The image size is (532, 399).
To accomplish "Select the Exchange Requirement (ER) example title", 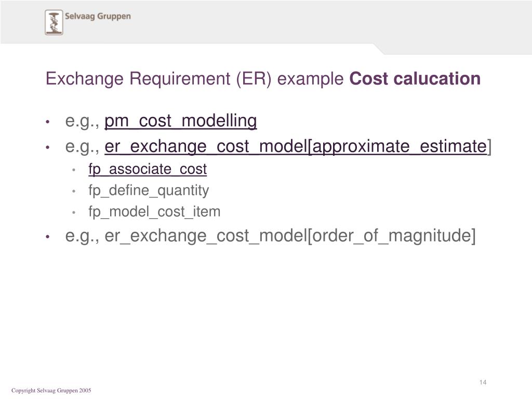I will click(195, 79).
